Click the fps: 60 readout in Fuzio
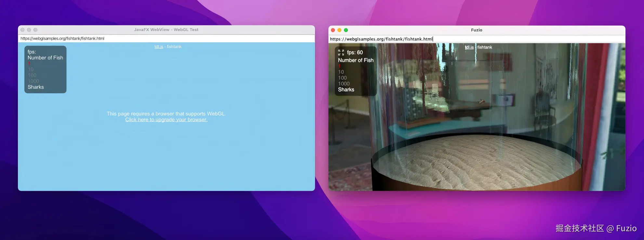Image resolution: width=644 pixels, height=240 pixels. (x=355, y=52)
